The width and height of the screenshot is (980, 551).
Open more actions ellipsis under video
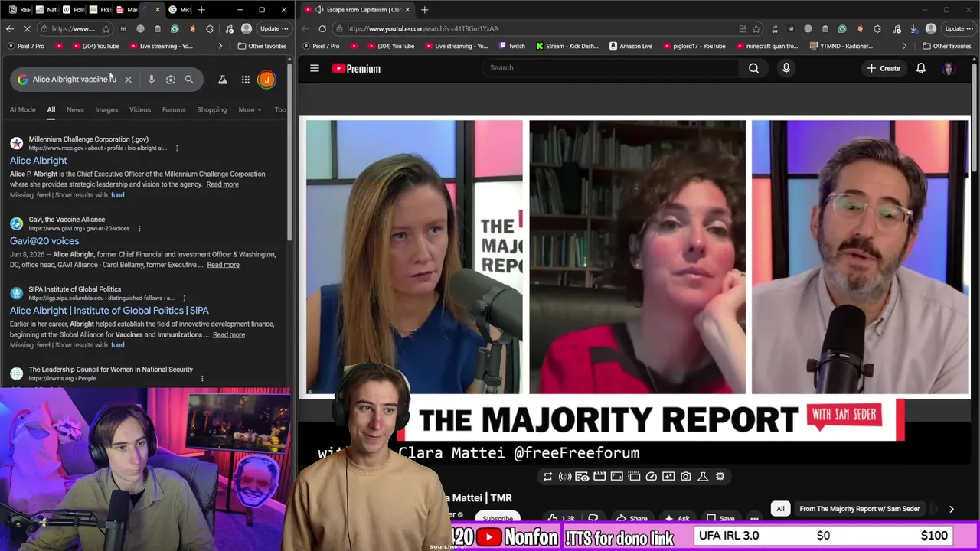754,518
